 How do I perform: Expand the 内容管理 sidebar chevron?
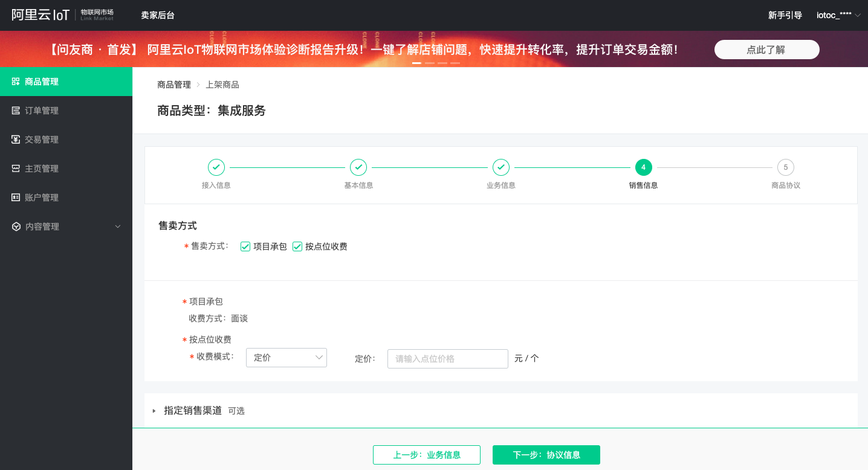click(118, 227)
